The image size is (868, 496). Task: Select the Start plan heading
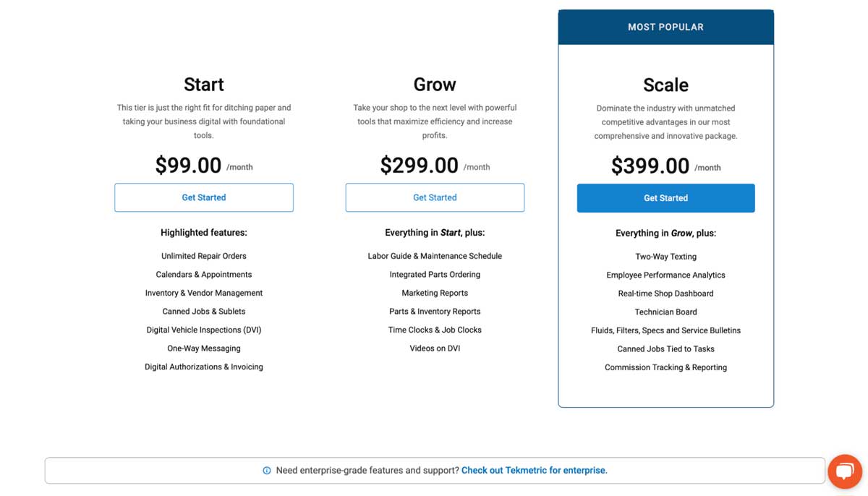click(x=203, y=84)
